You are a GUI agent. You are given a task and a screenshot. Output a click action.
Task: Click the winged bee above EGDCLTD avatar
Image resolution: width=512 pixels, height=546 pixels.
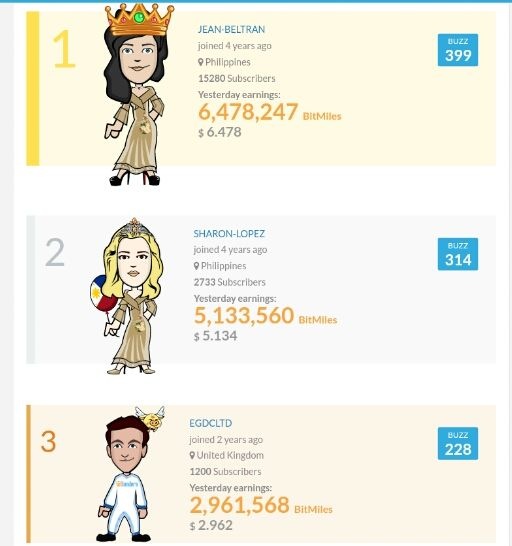[151, 418]
